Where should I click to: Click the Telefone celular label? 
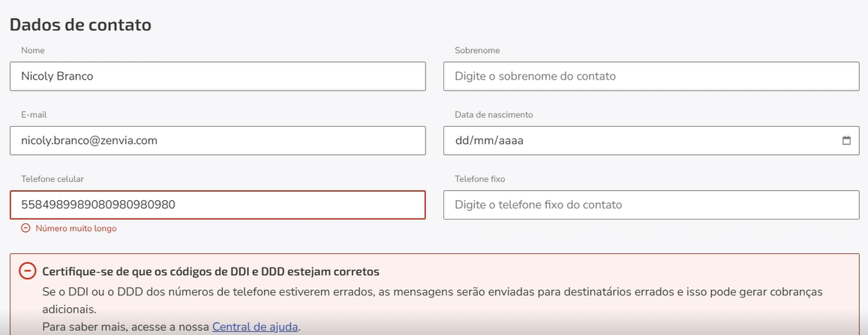click(x=53, y=179)
